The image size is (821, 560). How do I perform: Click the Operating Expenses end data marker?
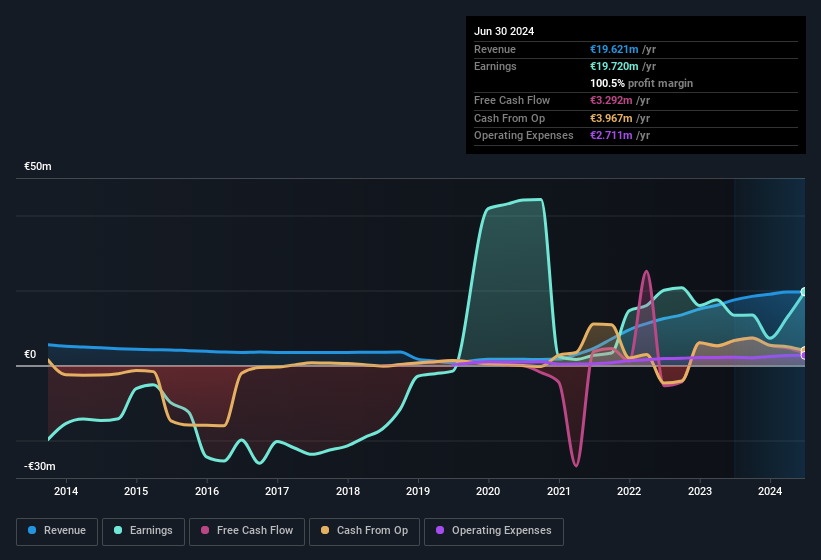tap(805, 355)
